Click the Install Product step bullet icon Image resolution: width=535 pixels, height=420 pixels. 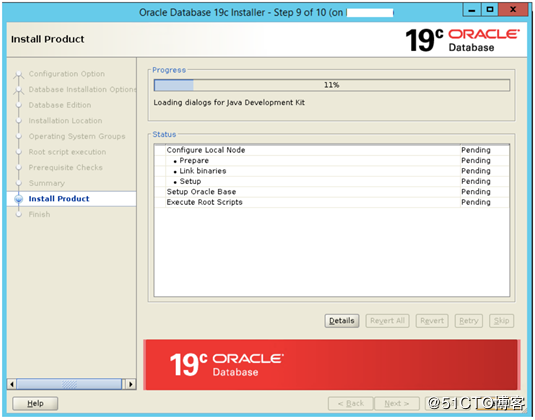coord(19,199)
